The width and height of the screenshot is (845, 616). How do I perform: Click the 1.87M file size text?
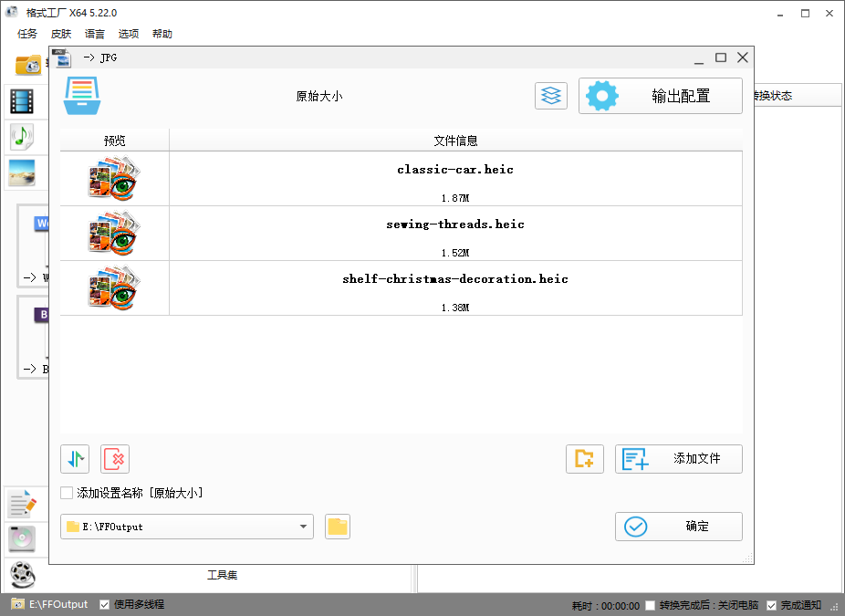455,198
